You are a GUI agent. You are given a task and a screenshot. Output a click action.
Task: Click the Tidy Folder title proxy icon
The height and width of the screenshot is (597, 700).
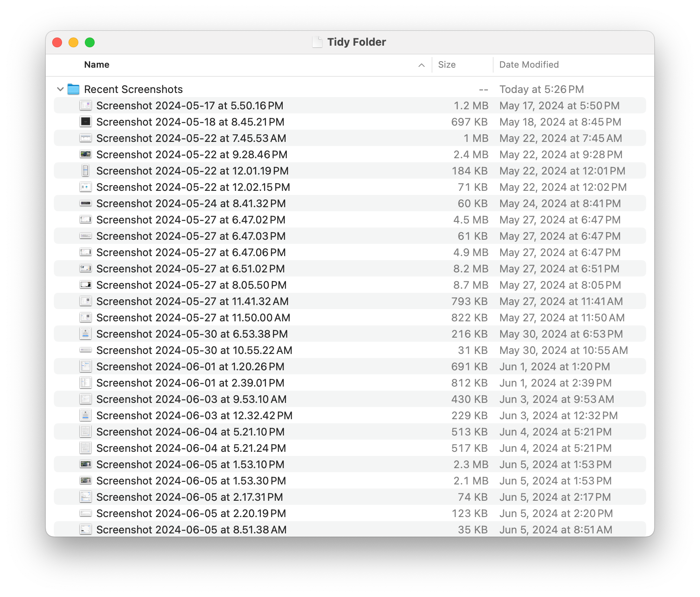[x=317, y=42]
